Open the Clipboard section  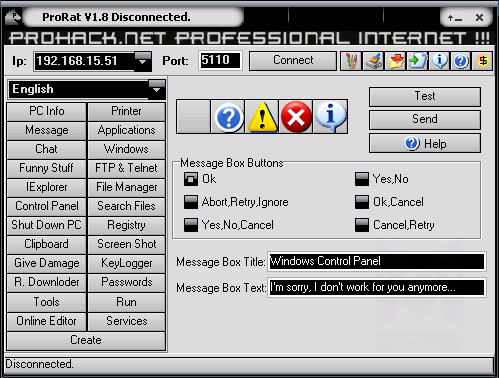pos(47,244)
